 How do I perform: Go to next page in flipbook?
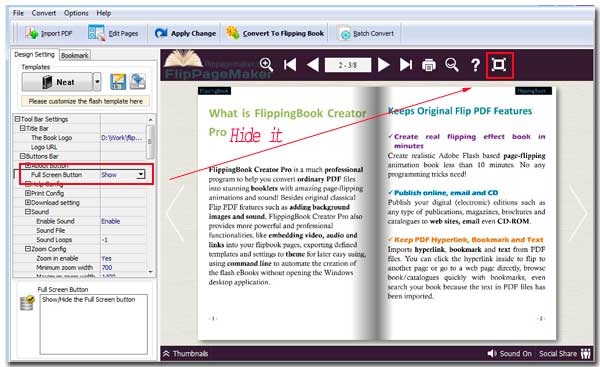point(383,65)
